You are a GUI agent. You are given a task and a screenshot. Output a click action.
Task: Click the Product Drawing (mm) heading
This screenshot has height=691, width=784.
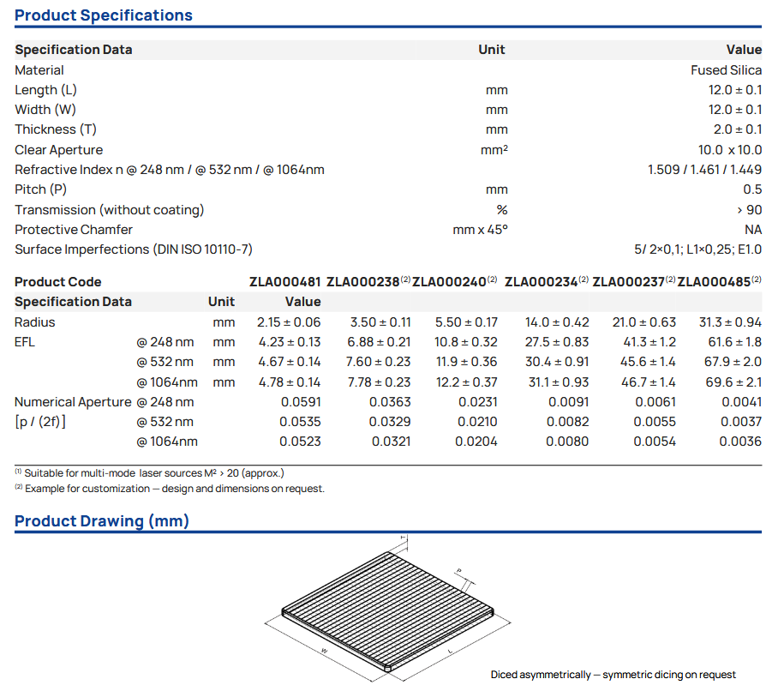(102, 521)
